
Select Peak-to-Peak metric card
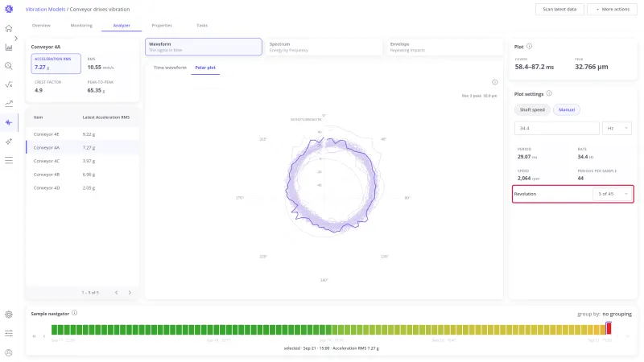[109, 87]
